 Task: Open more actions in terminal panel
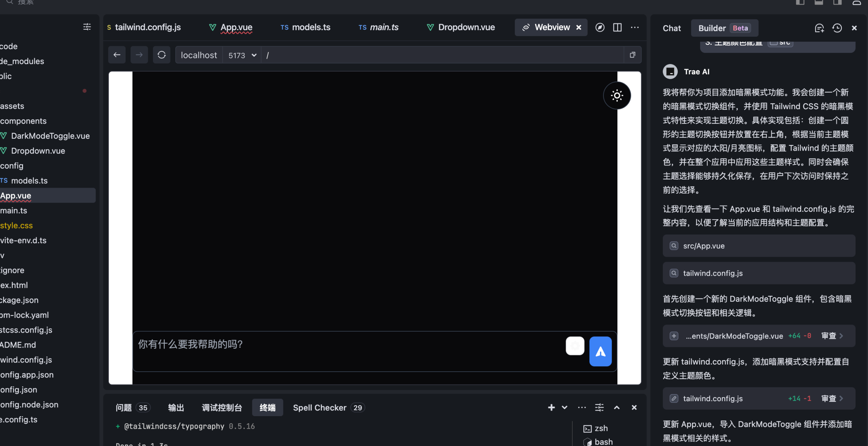pyautogui.click(x=581, y=407)
